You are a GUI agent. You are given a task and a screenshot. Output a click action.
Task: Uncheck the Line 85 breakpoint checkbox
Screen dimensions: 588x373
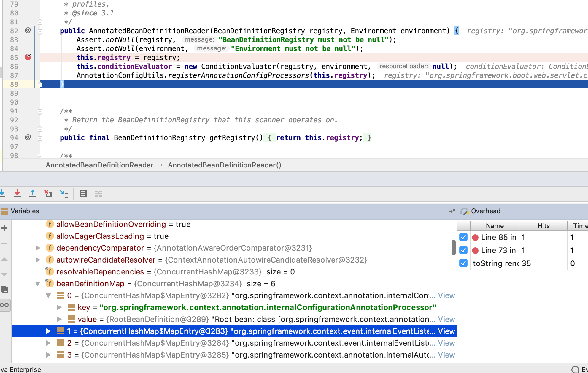[x=463, y=237]
